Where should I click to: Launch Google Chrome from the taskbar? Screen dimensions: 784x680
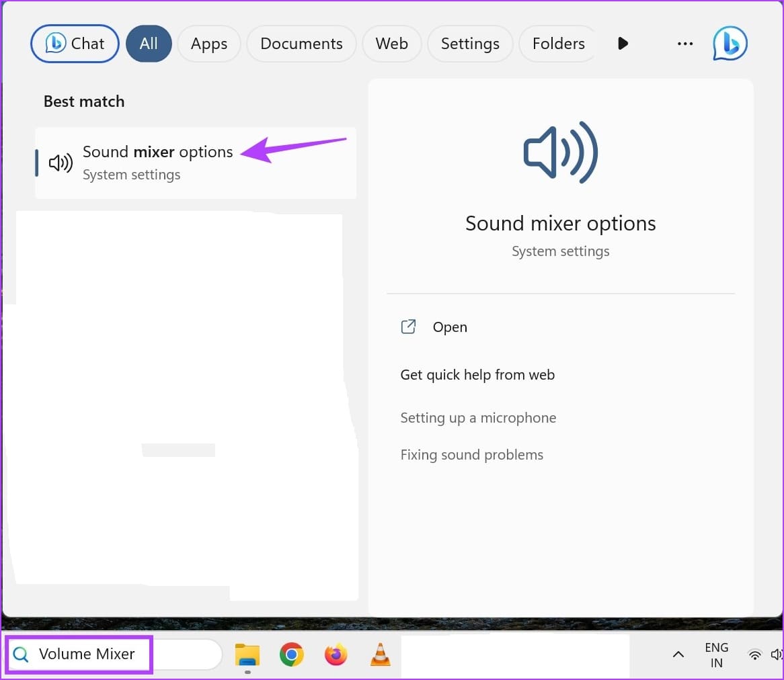(x=292, y=654)
